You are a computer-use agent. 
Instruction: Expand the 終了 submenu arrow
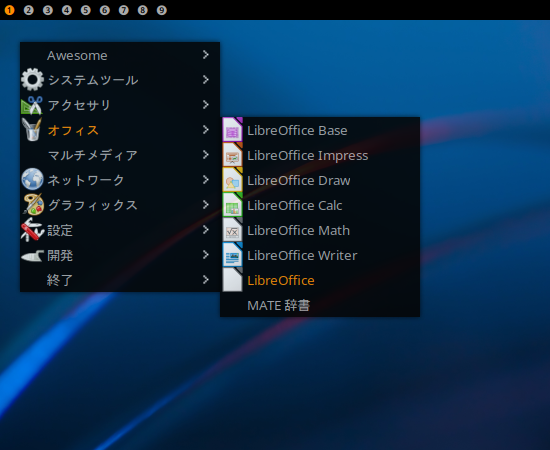tap(206, 280)
